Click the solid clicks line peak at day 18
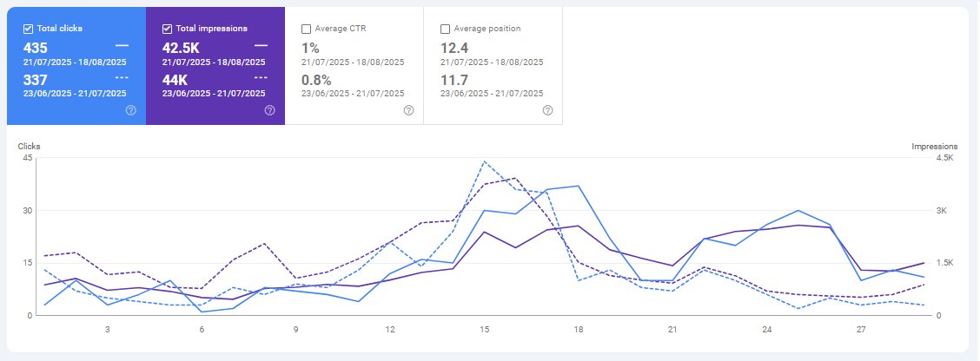 579,186
